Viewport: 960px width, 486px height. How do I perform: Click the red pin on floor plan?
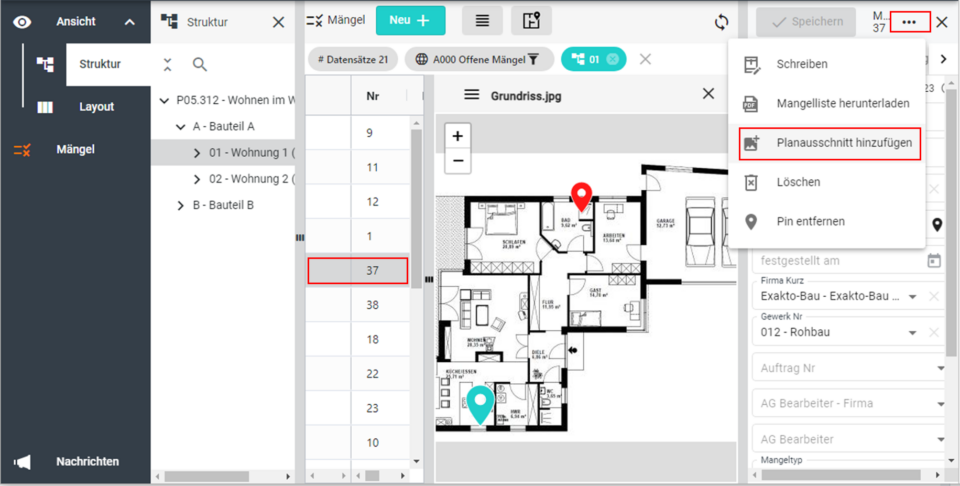581,195
